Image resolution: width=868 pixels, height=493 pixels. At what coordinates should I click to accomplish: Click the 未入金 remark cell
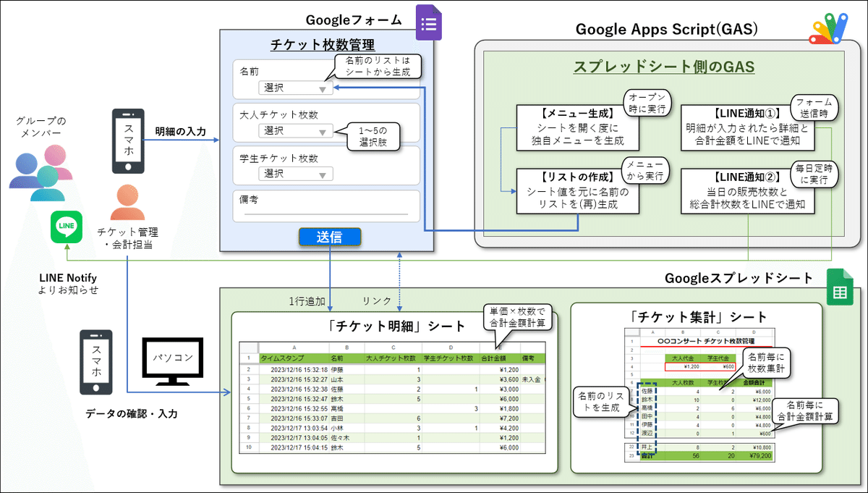click(x=532, y=379)
